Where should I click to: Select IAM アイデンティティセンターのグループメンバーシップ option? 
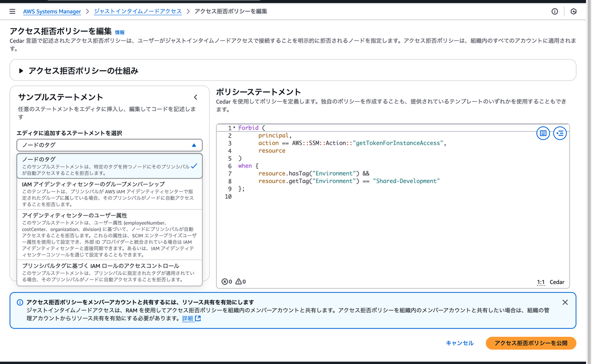(110, 194)
